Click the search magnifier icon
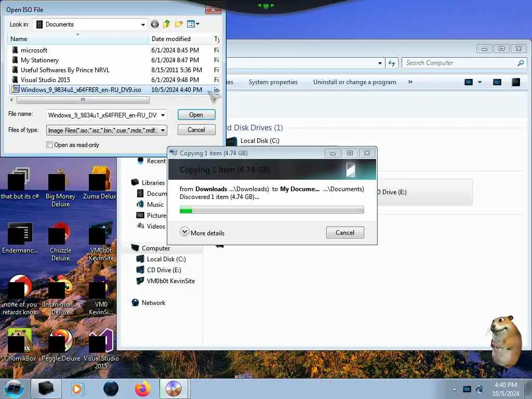 coord(521,63)
